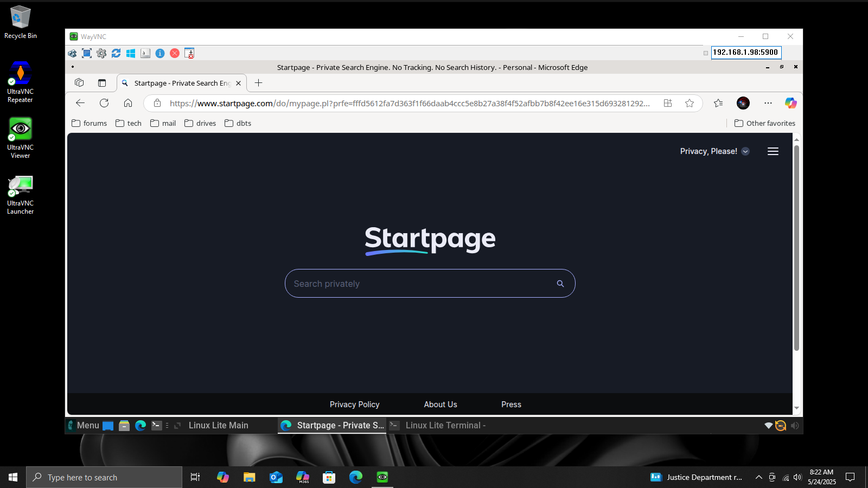Image resolution: width=868 pixels, height=488 pixels.
Task: Open Recycle Bin desktop icon
Action: point(21,23)
